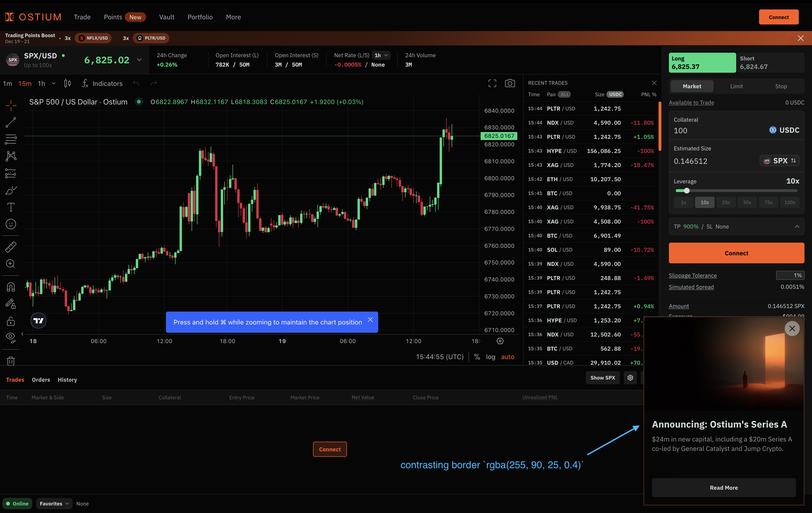Pick the ruler measure tool

tap(11, 247)
